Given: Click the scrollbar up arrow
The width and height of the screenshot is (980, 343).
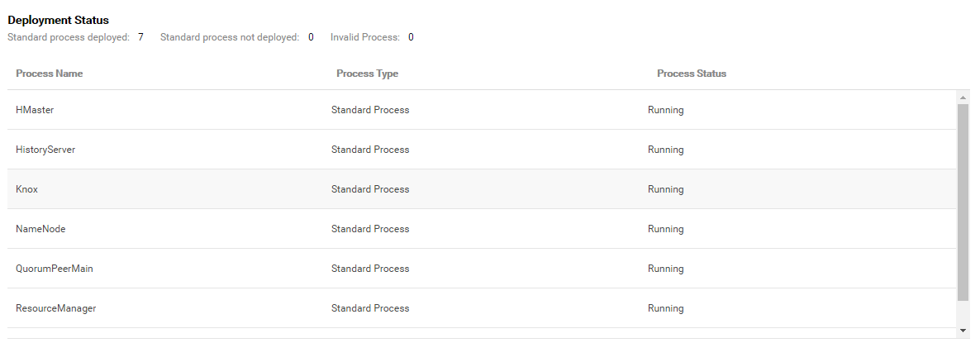Looking at the screenshot, I should 963,98.
